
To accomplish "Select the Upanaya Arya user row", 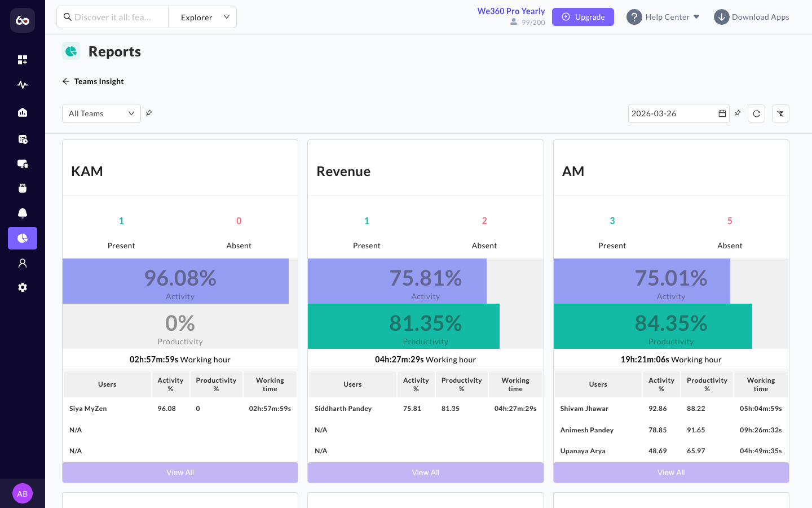I will coord(671,451).
